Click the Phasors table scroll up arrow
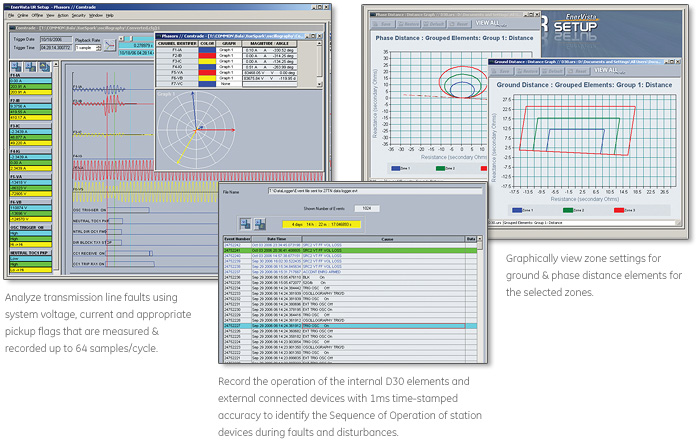 tap(319, 44)
